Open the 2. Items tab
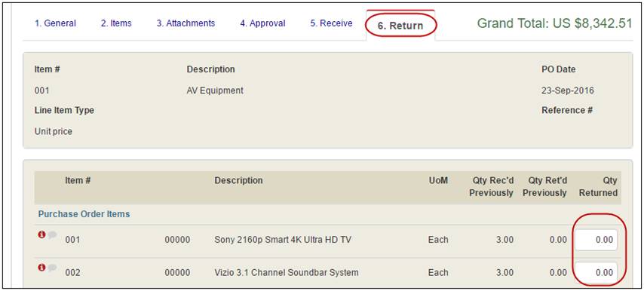The height and width of the screenshot is (291, 644). 116,23
